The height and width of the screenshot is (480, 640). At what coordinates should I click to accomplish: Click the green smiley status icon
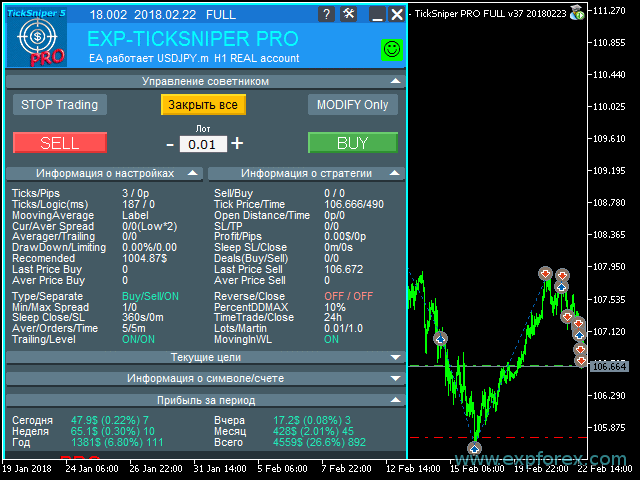392,50
